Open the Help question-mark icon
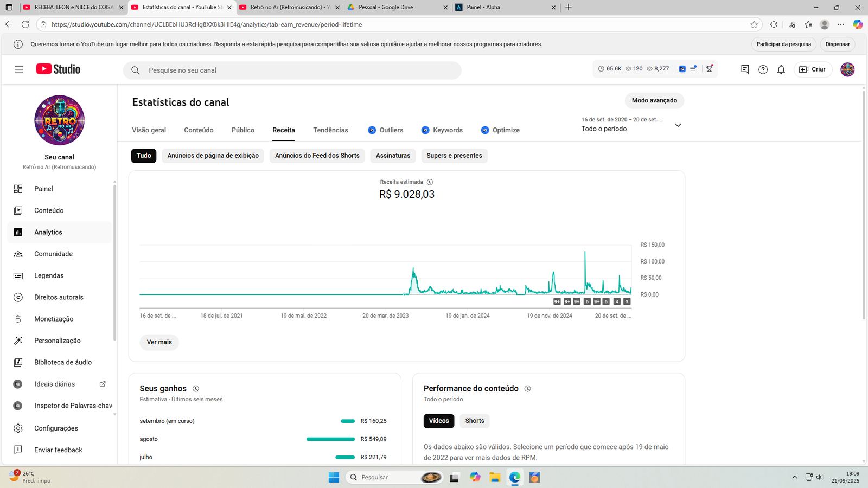The height and width of the screenshot is (488, 868). pyautogui.click(x=763, y=69)
